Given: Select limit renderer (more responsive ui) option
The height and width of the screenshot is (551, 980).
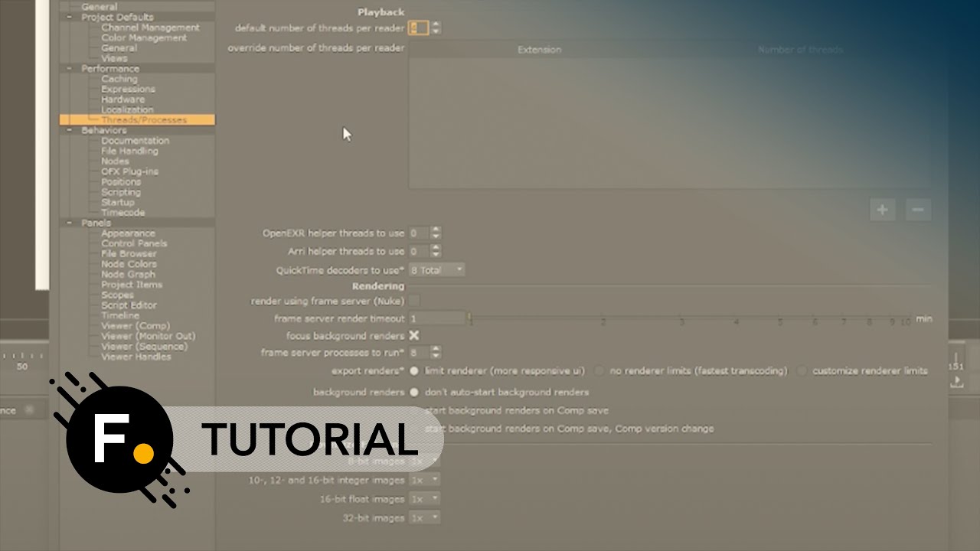Looking at the screenshot, I should click(414, 371).
